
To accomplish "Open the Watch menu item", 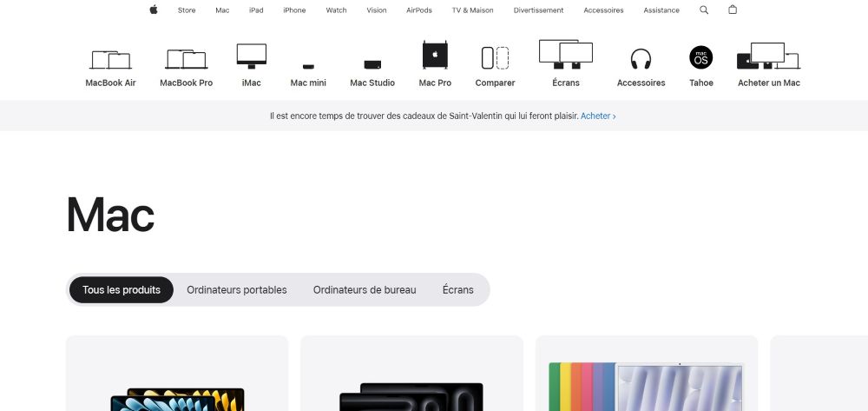I will [337, 10].
